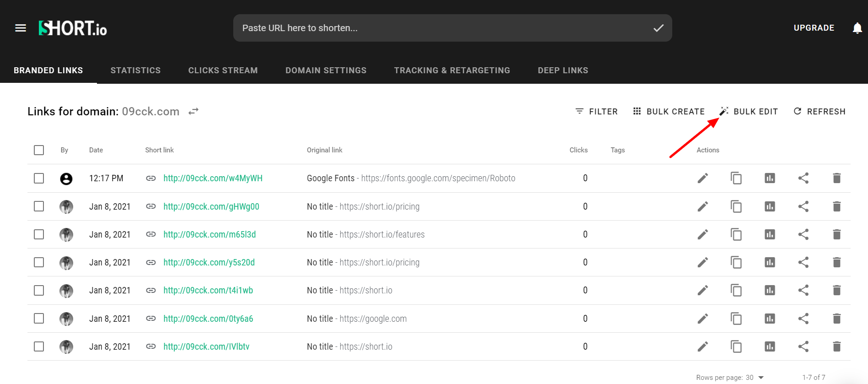This screenshot has height=384, width=868.
Task: Open the hamburger navigation menu
Action: pos(21,28)
